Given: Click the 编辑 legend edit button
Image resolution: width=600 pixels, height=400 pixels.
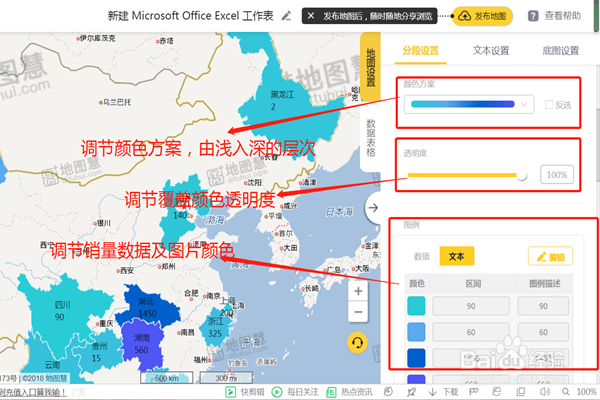Looking at the screenshot, I should click(551, 256).
